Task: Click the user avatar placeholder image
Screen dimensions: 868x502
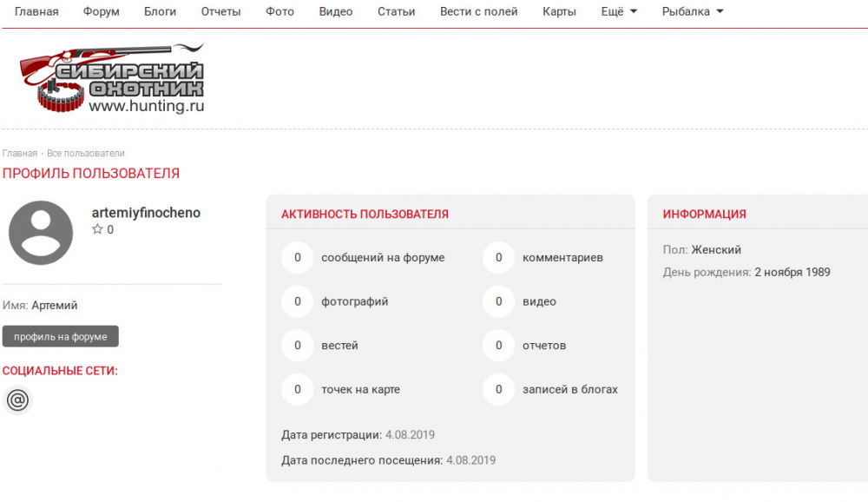Action: (x=41, y=233)
